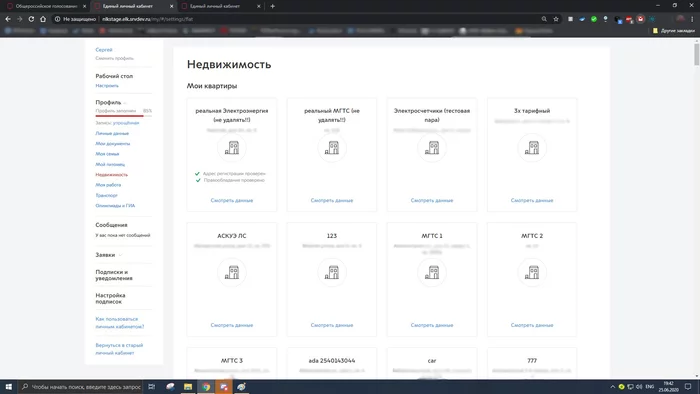Open 'Олимпиады и ГИА' in the sidebar
Viewport: 700px width, 394px height.
pos(115,206)
